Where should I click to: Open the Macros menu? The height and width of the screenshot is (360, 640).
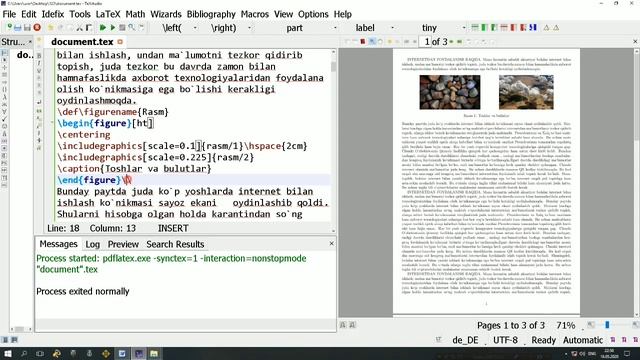click(x=255, y=14)
